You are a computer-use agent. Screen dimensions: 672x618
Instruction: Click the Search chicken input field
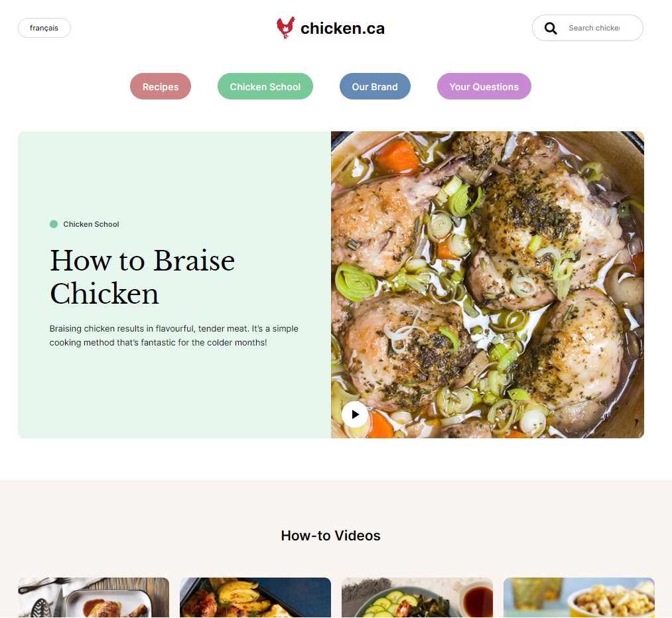coord(594,28)
